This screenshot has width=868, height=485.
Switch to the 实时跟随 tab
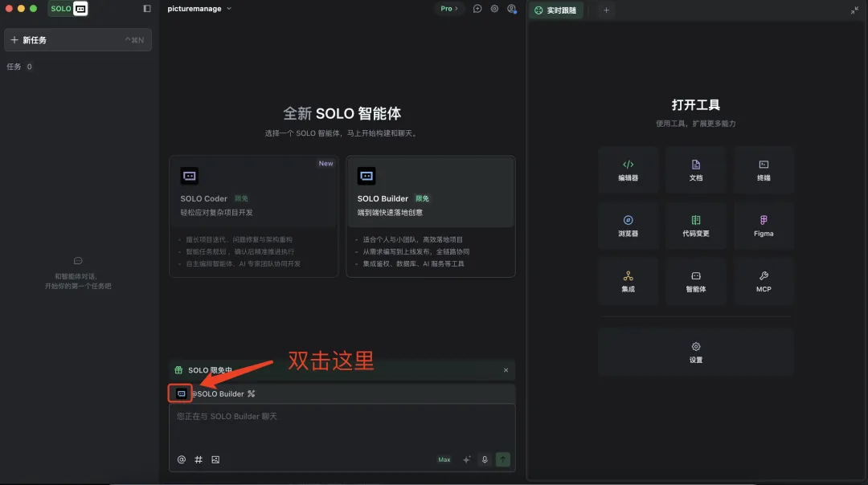coord(556,10)
